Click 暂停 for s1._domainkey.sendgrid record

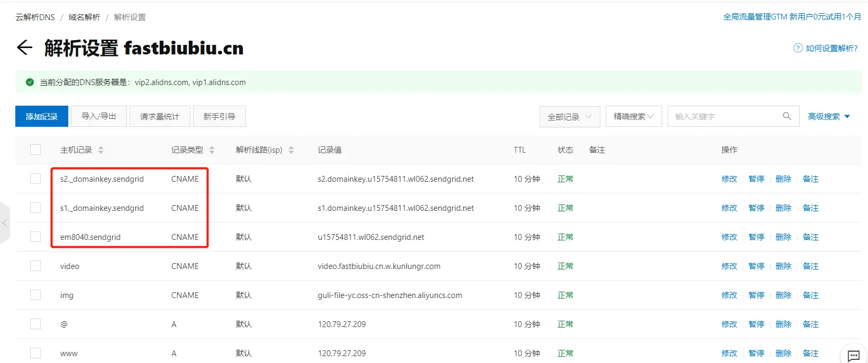coord(756,208)
